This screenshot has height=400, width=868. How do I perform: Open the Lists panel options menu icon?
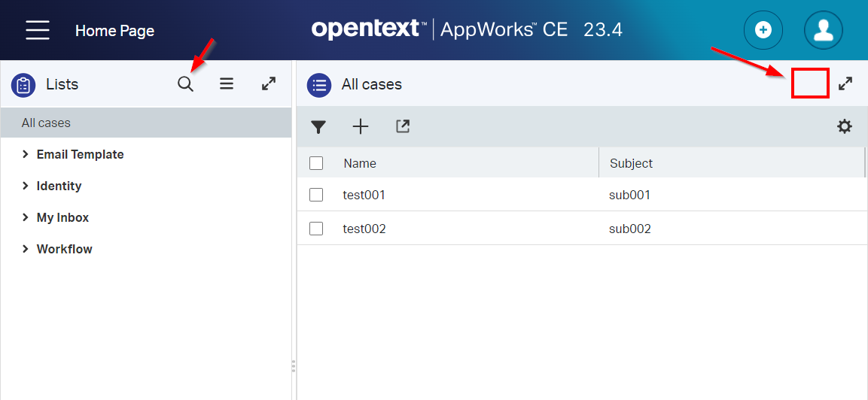[x=227, y=84]
